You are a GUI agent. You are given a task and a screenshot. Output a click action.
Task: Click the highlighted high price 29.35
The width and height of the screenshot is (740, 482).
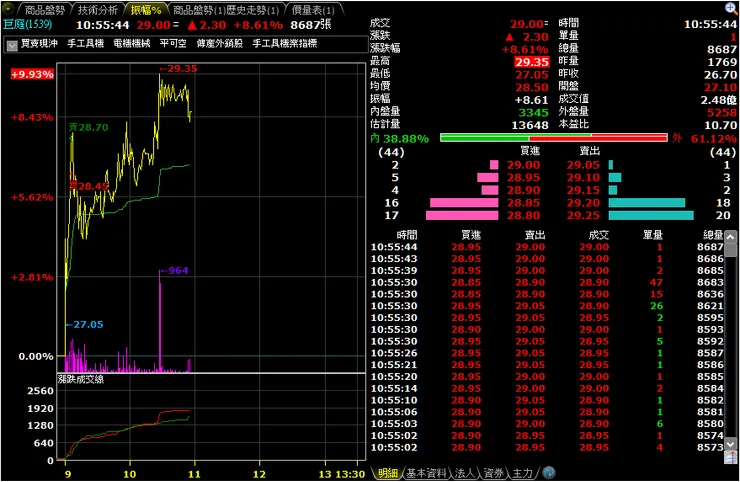pos(532,62)
